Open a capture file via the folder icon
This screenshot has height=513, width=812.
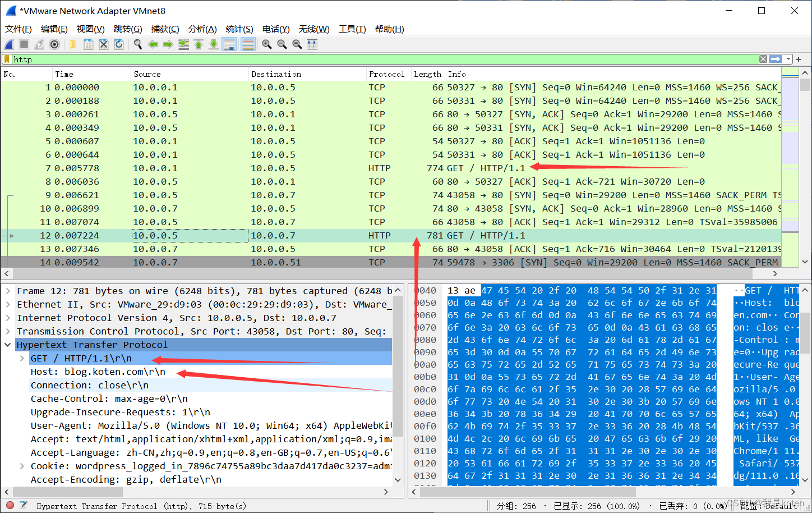coord(73,44)
